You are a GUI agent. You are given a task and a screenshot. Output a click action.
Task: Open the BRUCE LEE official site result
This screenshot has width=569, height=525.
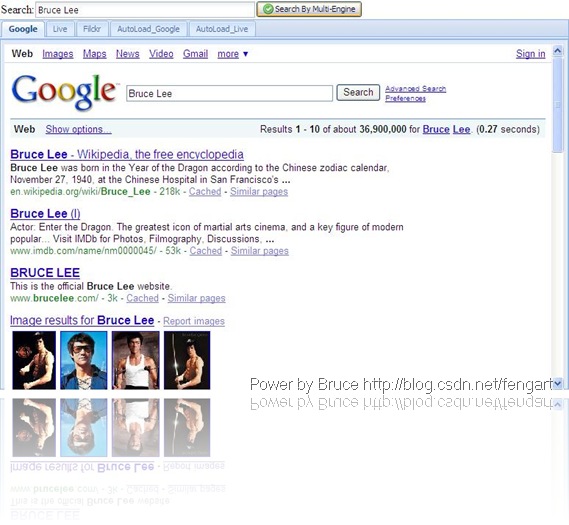[x=45, y=272]
